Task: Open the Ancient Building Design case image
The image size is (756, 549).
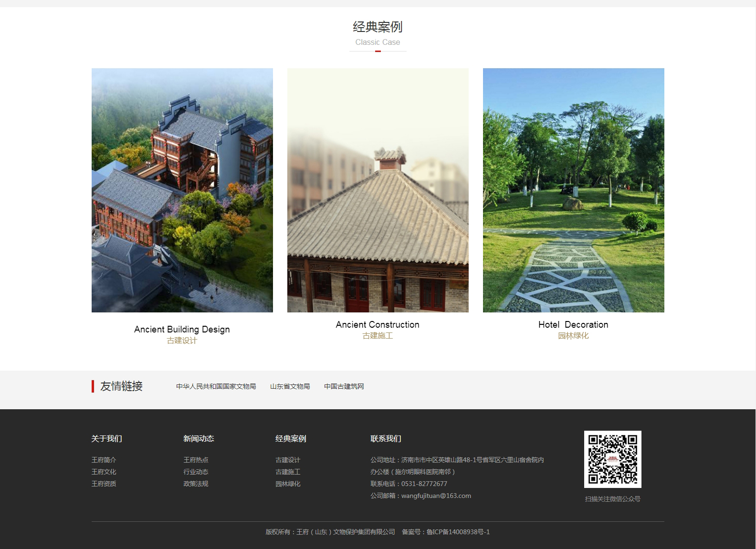Action: pyautogui.click(x=182, y=190)
